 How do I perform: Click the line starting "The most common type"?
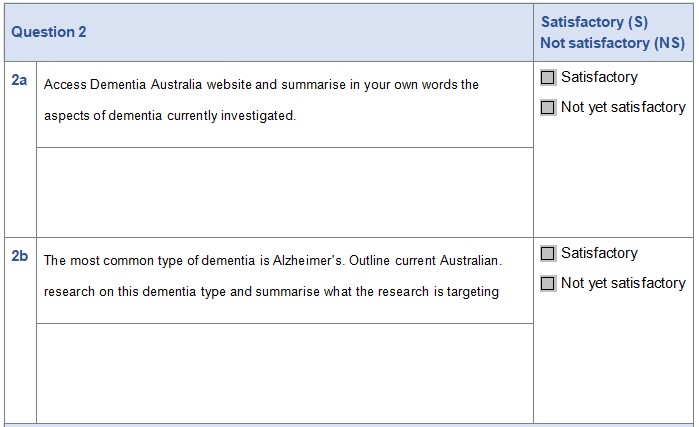[272, 261]
